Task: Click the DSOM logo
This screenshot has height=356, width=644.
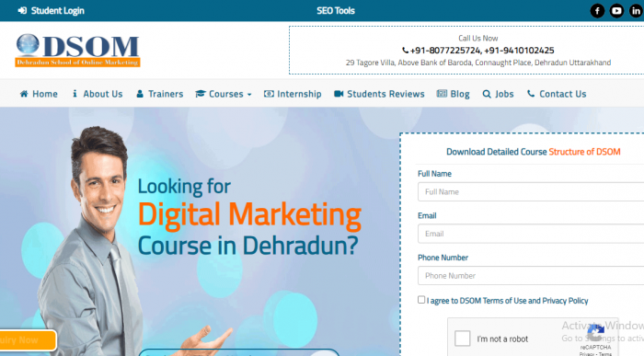Action: 77,50
